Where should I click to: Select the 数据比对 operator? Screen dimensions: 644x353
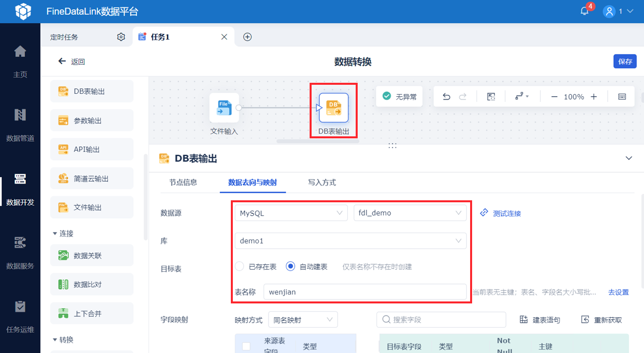(92, 285)
